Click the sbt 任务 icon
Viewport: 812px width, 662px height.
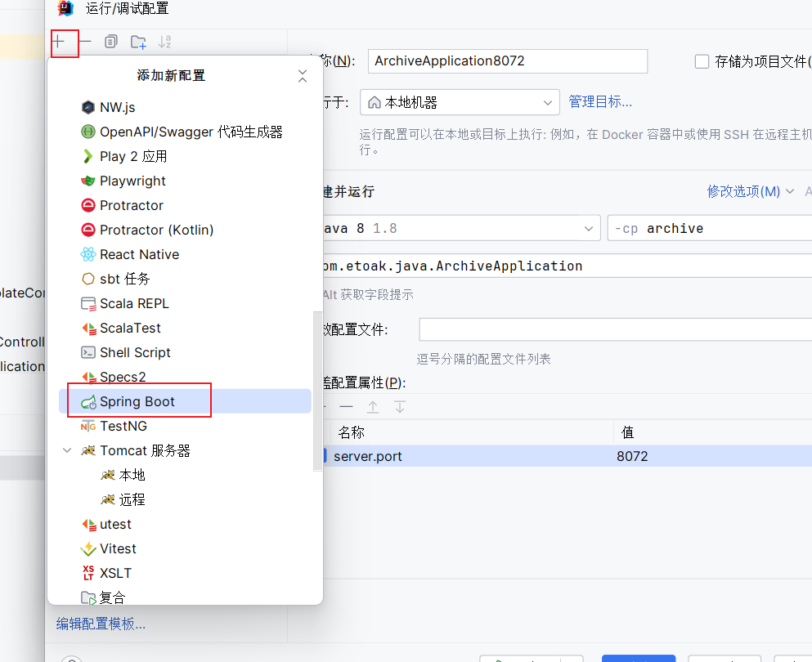pyautogui.click(x=88, y=279)
